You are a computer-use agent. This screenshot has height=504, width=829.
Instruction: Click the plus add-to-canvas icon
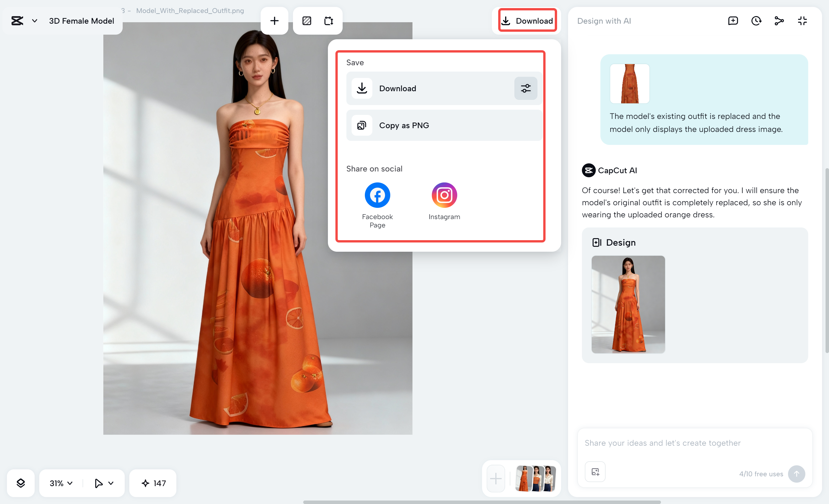click(x=274, y=21)
